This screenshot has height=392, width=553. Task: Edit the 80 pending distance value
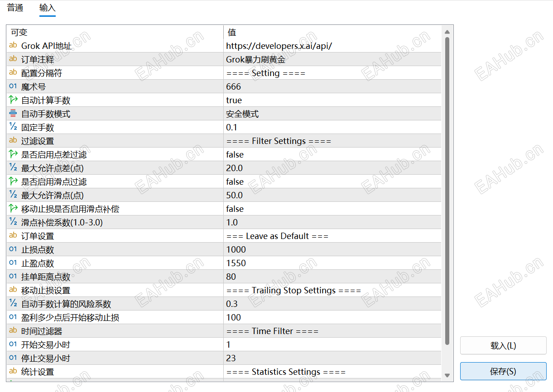332,277
